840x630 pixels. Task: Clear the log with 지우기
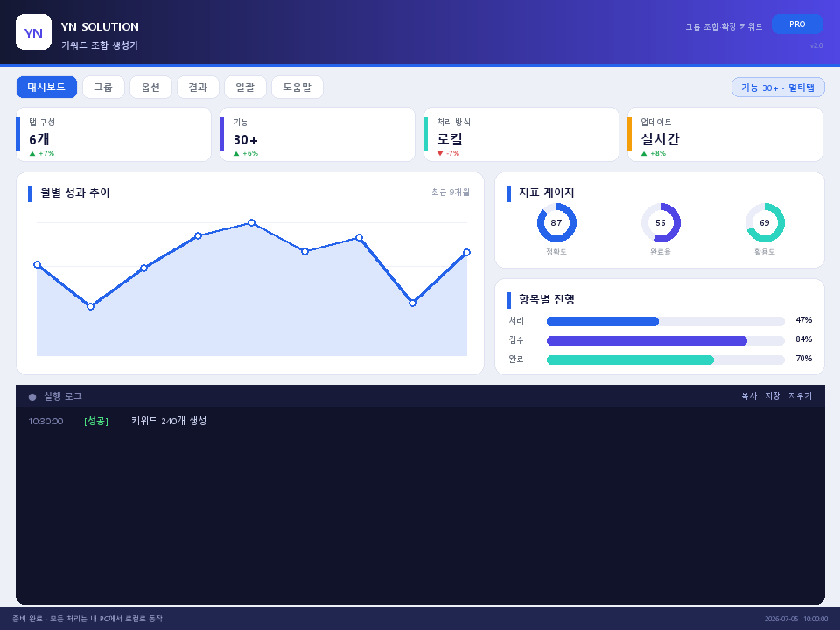point(801,395)
